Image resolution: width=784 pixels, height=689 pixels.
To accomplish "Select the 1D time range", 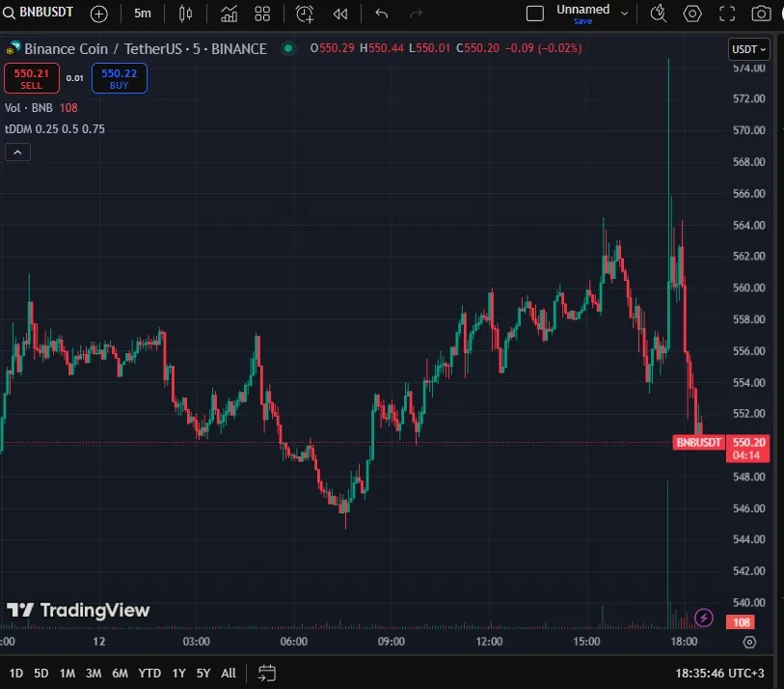I will click(16, 674).
